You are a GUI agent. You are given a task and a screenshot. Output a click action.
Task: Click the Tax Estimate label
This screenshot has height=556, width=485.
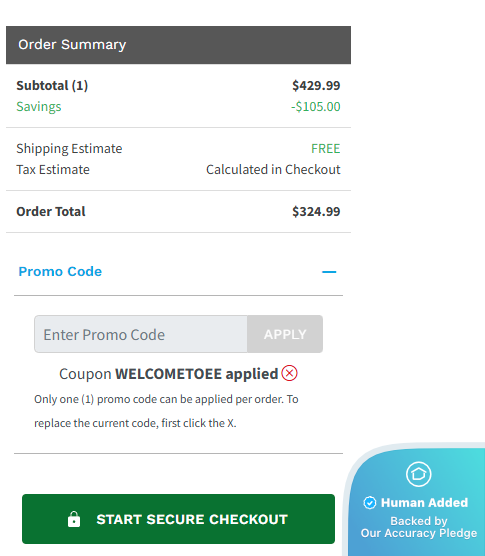click(53, 169)
